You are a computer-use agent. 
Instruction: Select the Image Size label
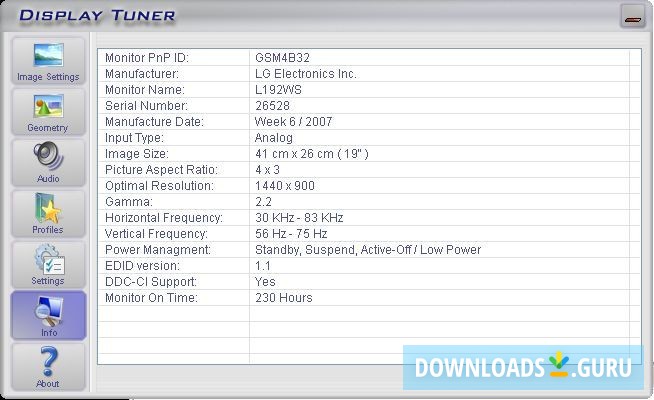137,154
